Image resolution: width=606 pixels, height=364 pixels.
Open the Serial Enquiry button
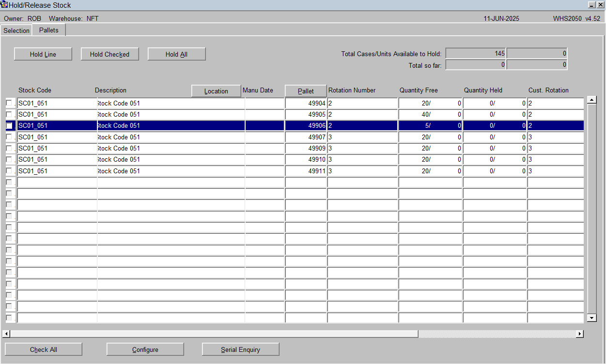click(240, 349)
